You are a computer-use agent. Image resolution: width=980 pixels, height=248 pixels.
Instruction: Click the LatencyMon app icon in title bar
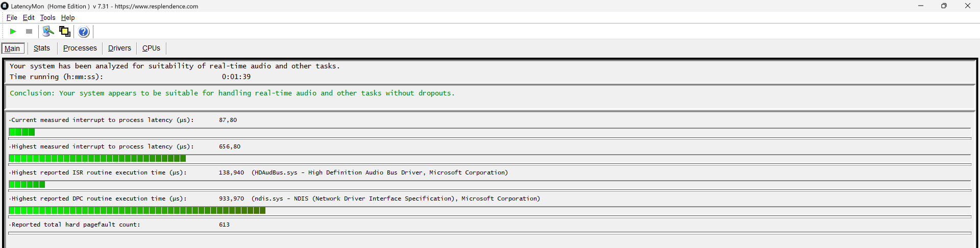5,6
